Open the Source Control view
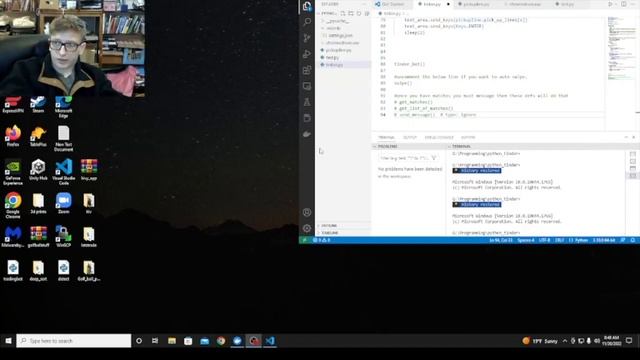 pyautogui.click(x=307, y=38)
